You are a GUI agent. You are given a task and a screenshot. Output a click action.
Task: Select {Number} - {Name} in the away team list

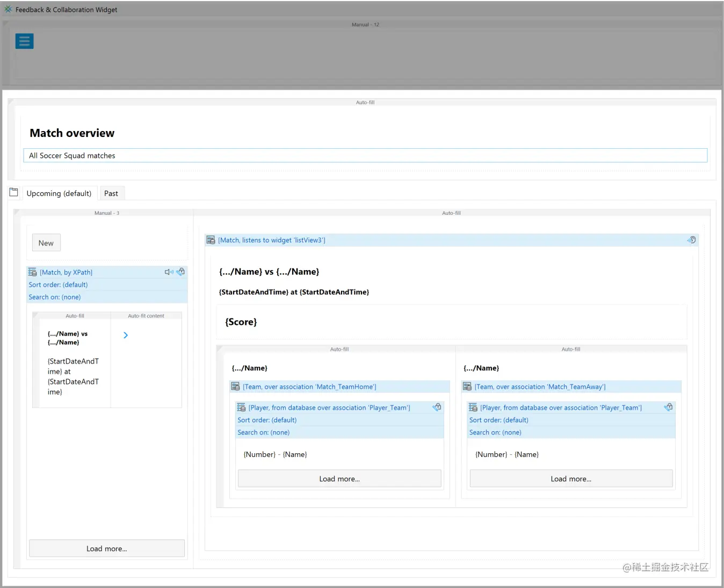507,454
